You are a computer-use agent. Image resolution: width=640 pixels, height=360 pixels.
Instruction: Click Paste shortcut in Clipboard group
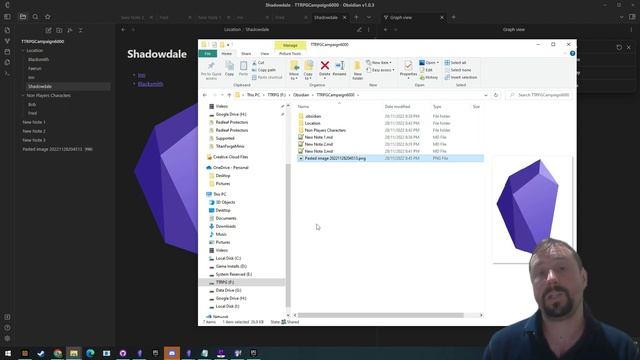coord(267,77)
